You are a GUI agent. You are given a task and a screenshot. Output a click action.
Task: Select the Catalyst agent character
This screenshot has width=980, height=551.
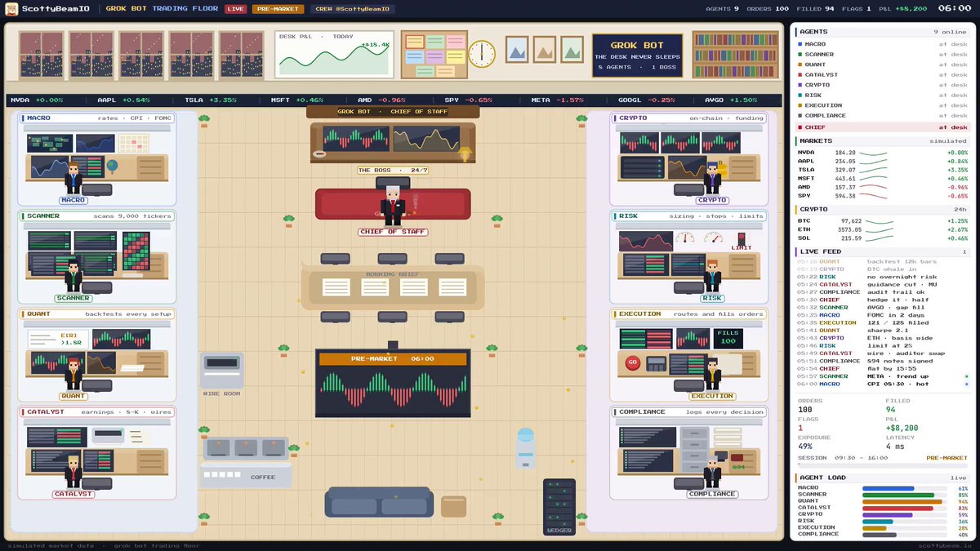coord(73,472)
